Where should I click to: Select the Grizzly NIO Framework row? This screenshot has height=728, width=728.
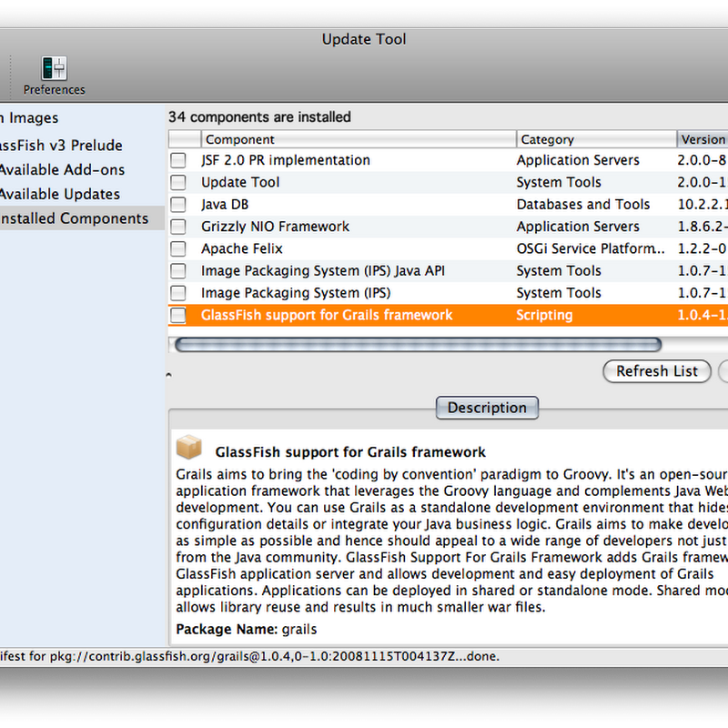(448, 227)
